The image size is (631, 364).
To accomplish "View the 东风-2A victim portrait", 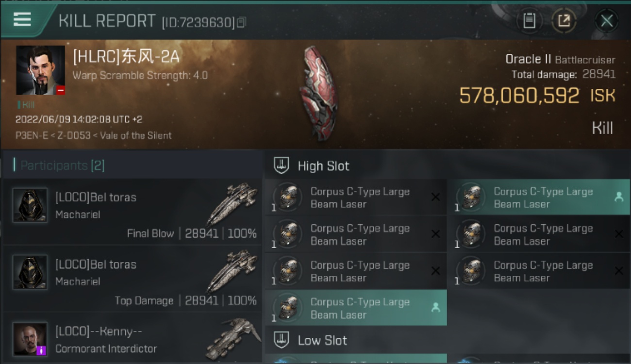I will click(x=40, y=70).
